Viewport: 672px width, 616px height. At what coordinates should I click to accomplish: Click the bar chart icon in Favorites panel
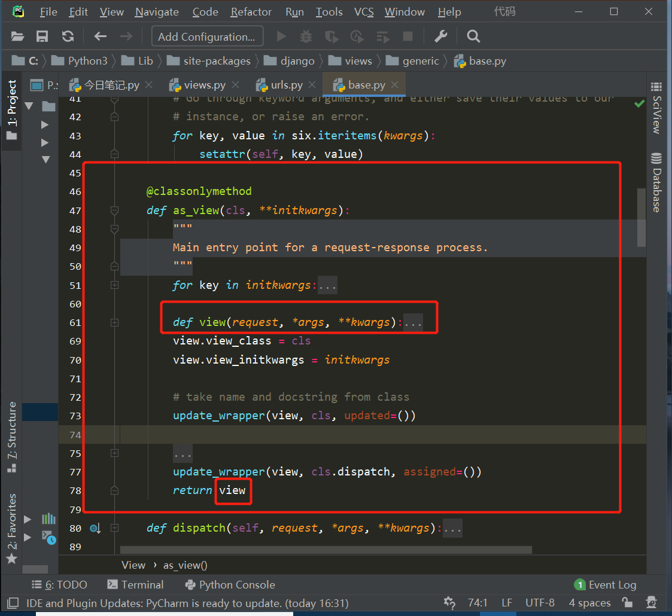[x=48, y=519]
